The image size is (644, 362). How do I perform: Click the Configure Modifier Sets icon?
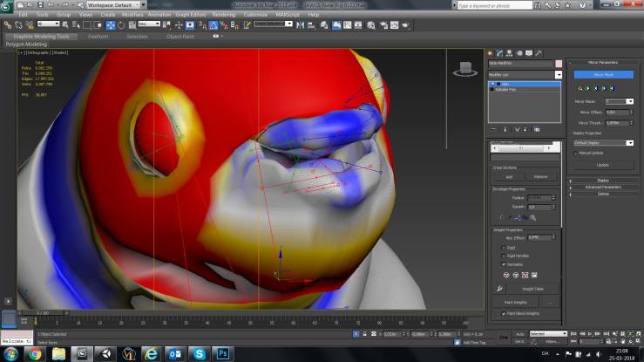pos(537,129)
